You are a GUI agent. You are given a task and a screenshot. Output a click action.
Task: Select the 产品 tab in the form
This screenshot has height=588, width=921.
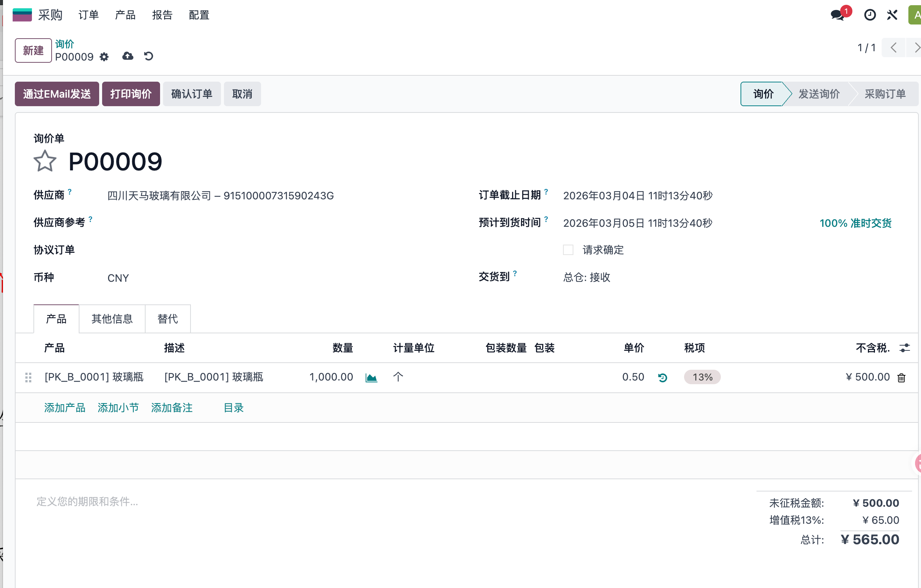(56, 319)
